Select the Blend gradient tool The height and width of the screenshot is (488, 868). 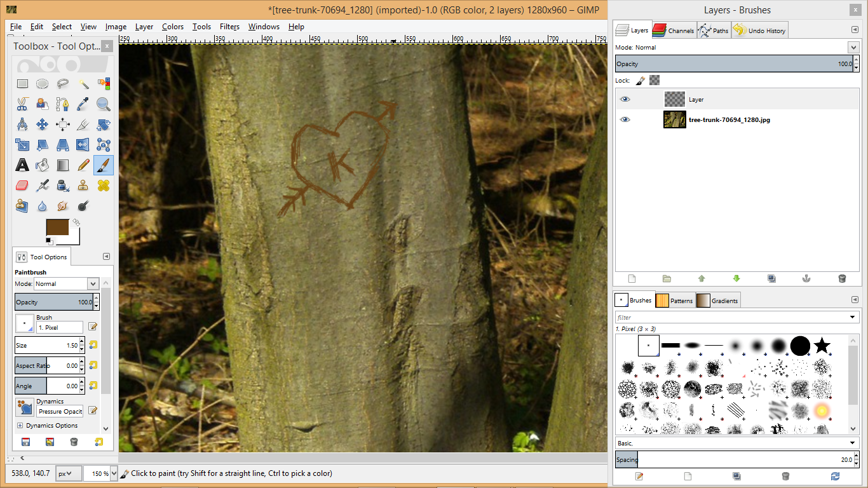tap(62, 165)
